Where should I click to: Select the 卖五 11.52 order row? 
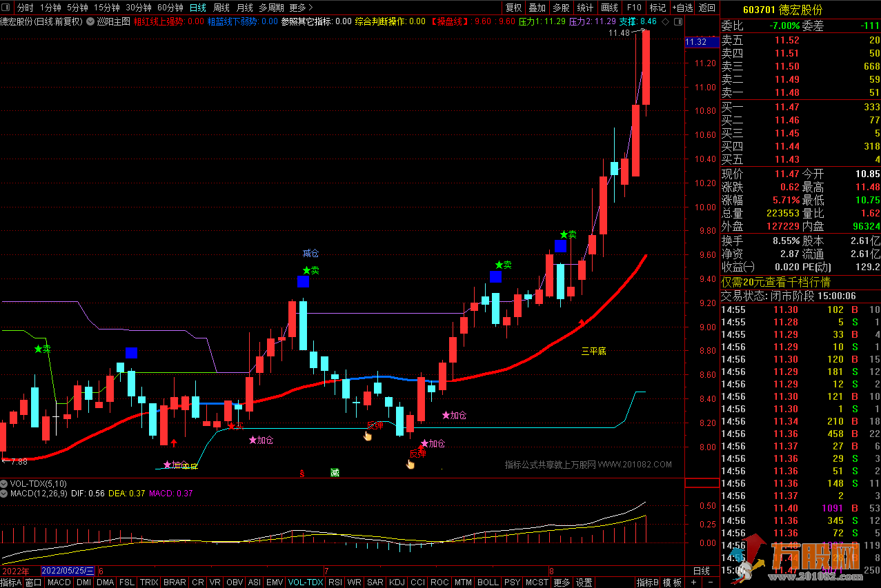800,40
